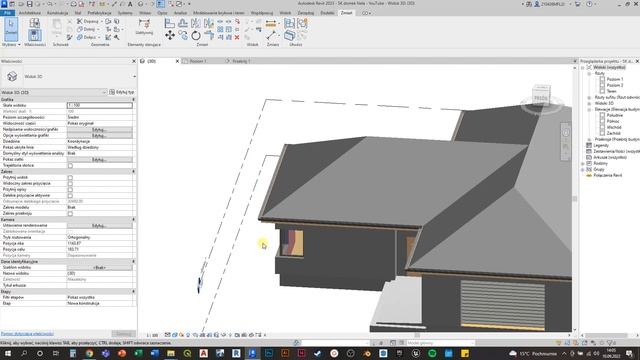
Task: Click Edytuj for Ustawienia renderowania
Action: [x=100, y=226]
